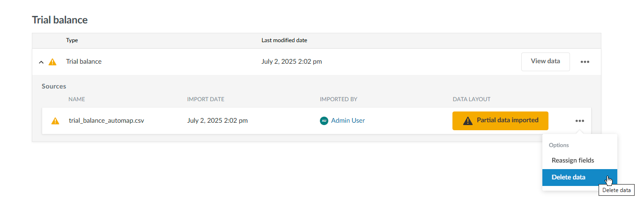The height and width of the screenshot is (215, 644).
Task: Toggle the source row's three-dot options menu
Action: pyautogui.click(x=580, y=121)
